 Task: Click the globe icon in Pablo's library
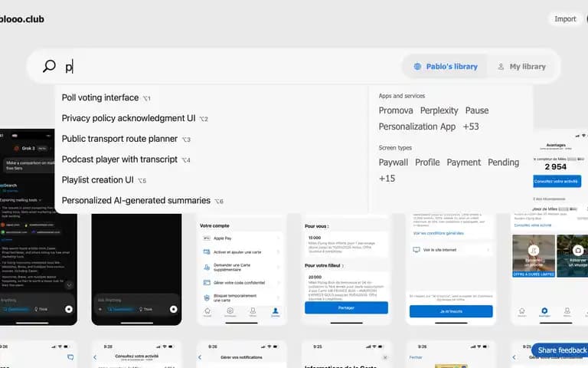pos(417,67)
